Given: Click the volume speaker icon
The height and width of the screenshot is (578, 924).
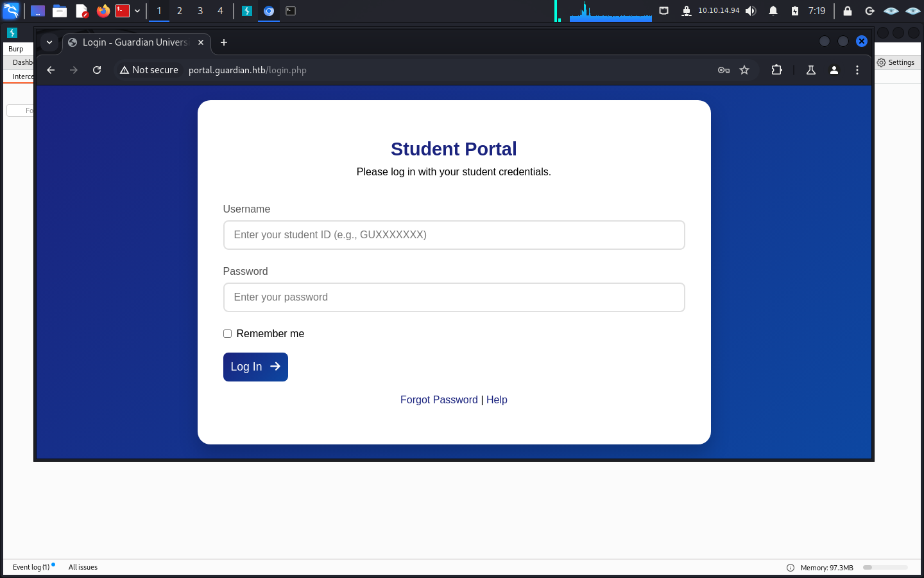Looking at the screenshot, I should (751, 11).
